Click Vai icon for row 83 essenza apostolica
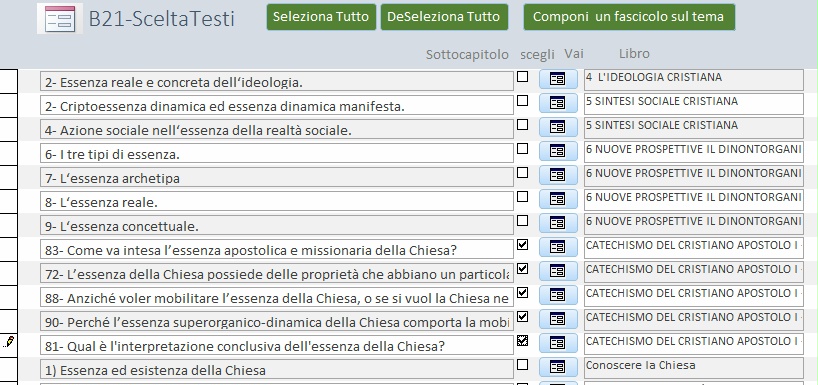 point(558,247)
